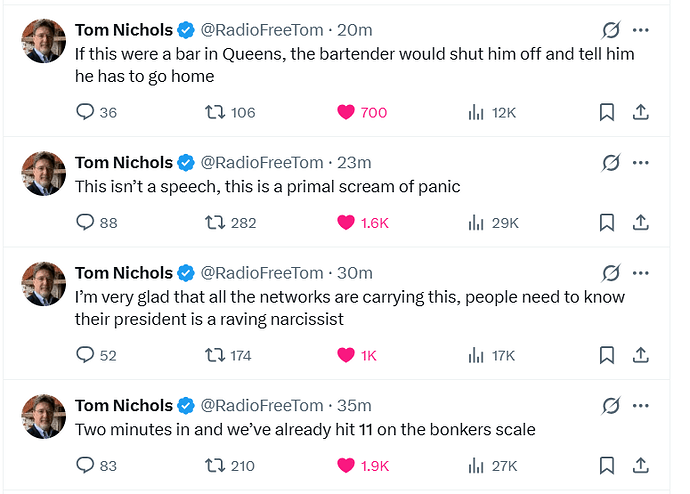Open more options on the primal scream tweet

pos(641,162)
